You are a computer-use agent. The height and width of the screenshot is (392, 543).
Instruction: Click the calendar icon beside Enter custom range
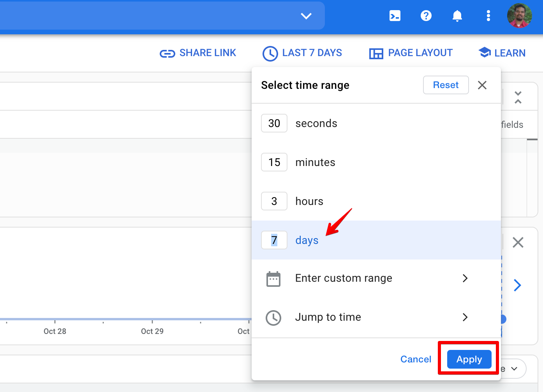[x=274, y=279]
